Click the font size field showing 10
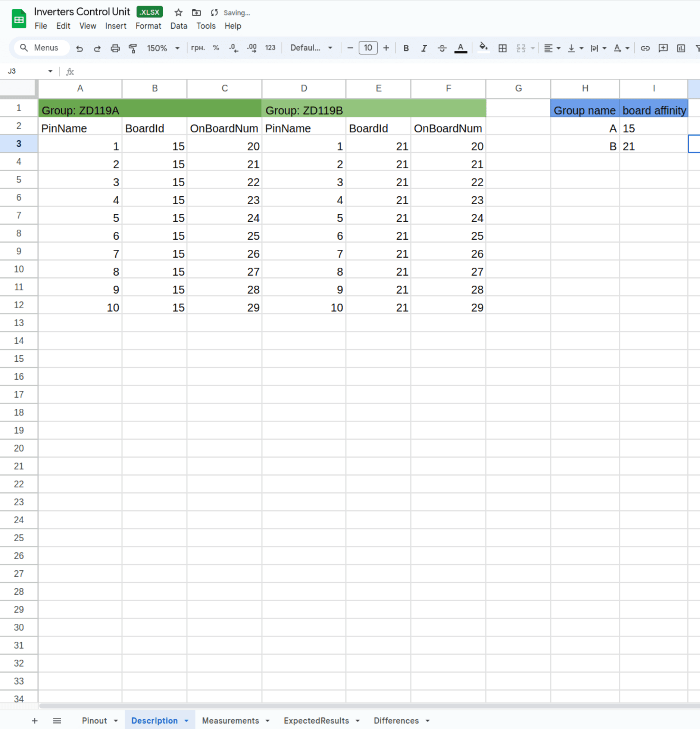This screenshot has width=700, height=729. click(x=368, y=48)
